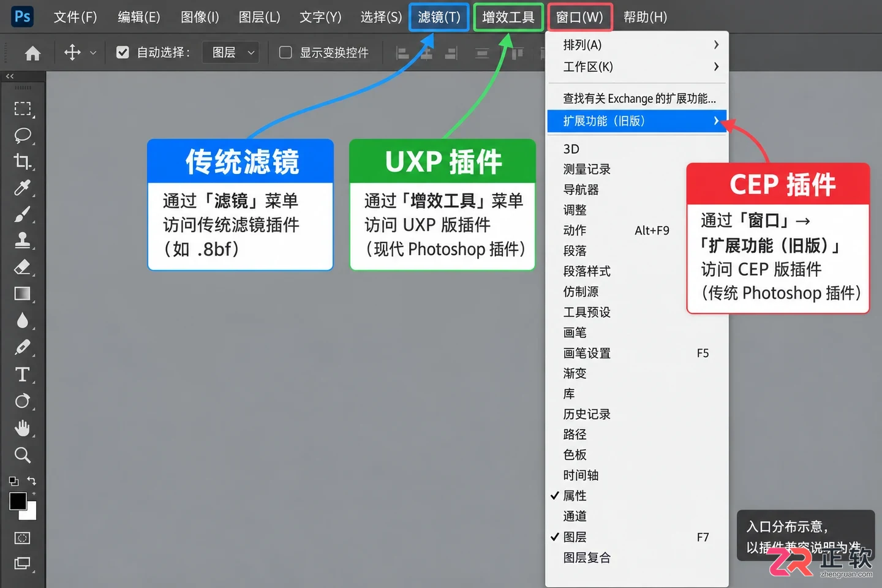Choose 工具预设 in Window menu
The height and width of the screenshot is (588, 882).
click(637, 312)
